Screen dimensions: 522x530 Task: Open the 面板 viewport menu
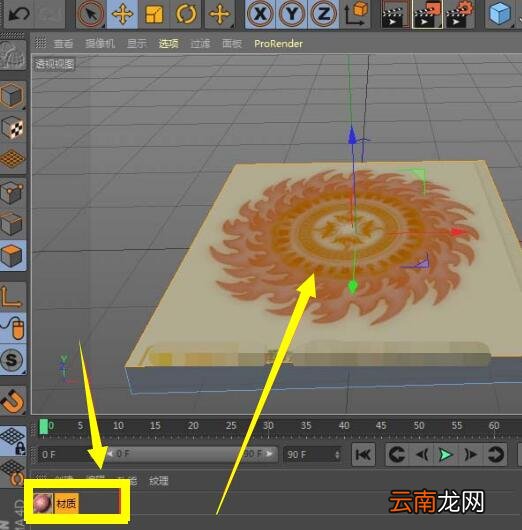(x=232, y=44)
